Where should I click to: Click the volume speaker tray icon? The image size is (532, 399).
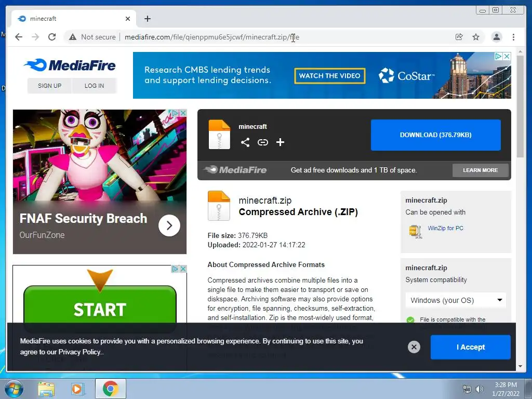click(480, 389)
